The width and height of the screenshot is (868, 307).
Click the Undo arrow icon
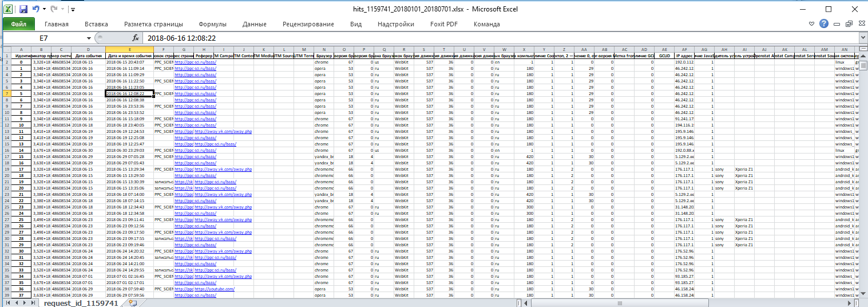(36, 10)
